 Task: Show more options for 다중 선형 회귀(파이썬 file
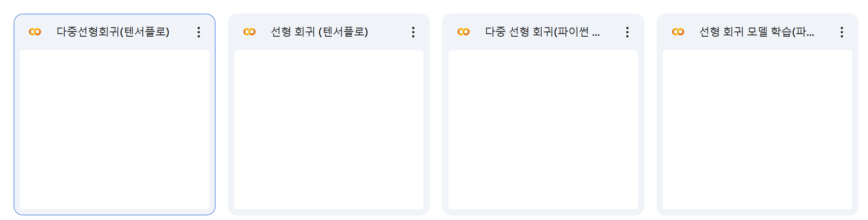point(627,32)
